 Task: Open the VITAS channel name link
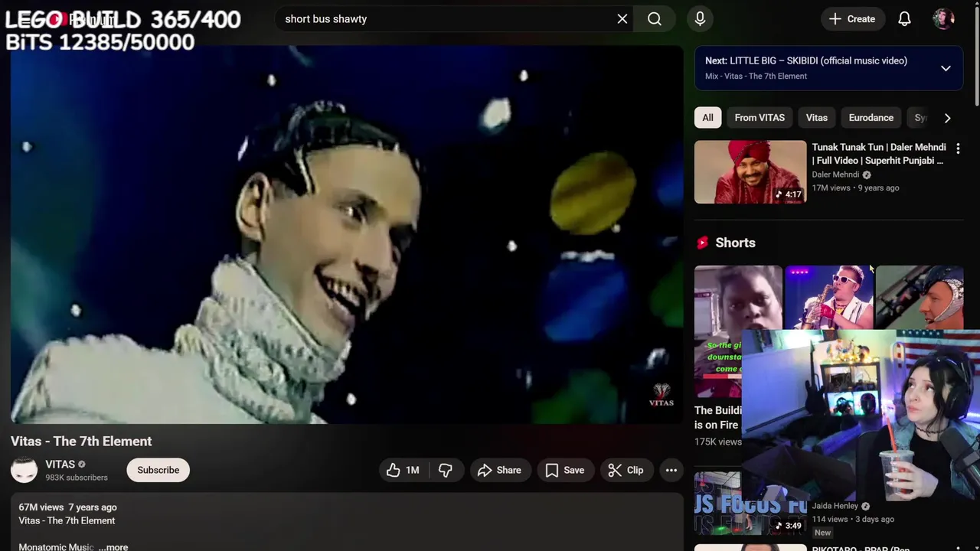tap(60, 464)
